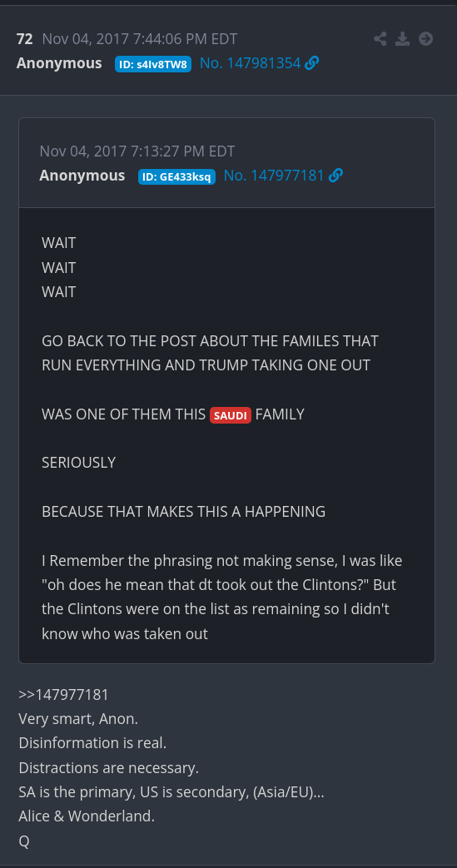The height and width of the screenshot is (868, 457).
Task: Open post 72 via circled arrow icon
Action: point(425,39)
